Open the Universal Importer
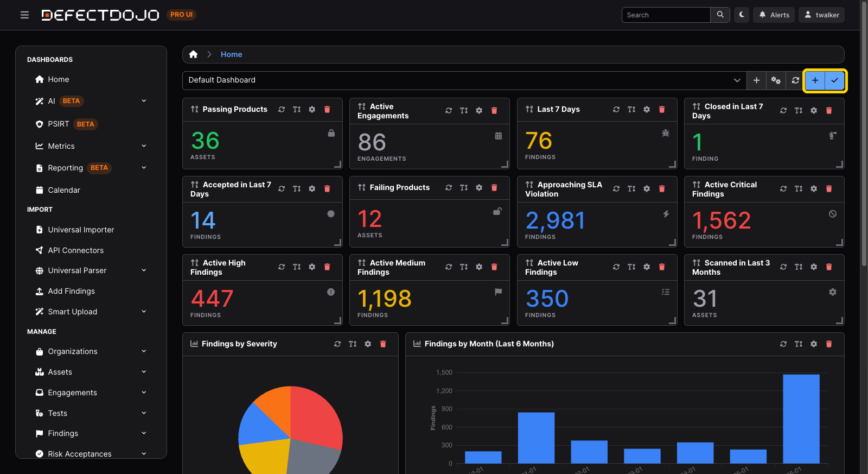Image resolution: width=868 pixels, height=474 pixels. 91,230
